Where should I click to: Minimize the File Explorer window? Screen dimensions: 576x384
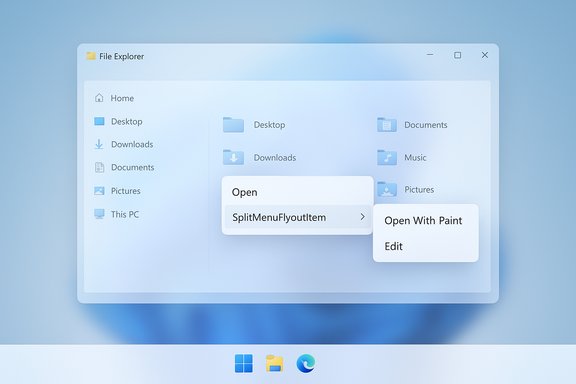pos(430,55)
